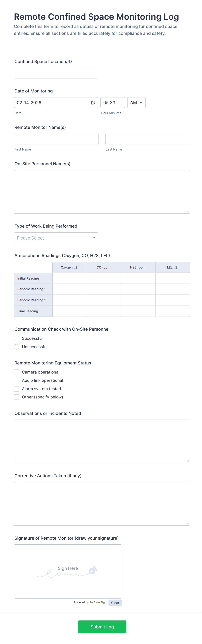Open the AM/PM dropdown
The image size is (202, 644).
[x=136, y=102]
